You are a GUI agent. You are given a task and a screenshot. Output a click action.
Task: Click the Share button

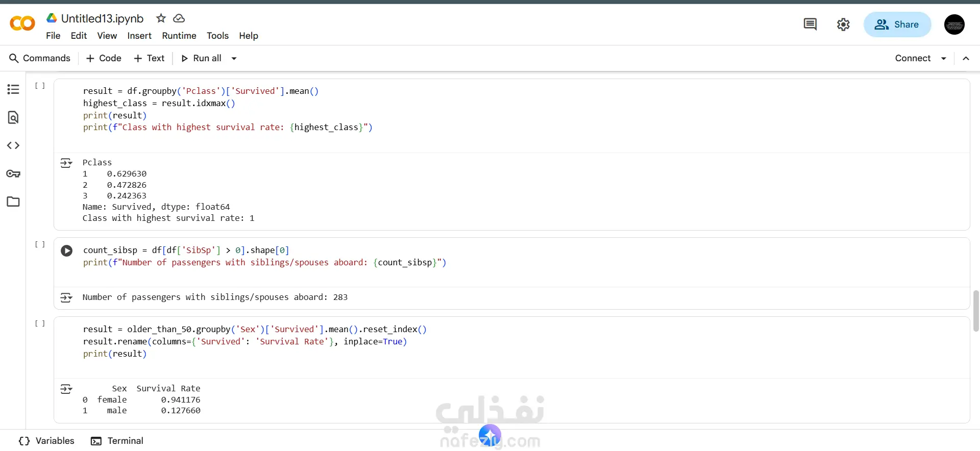[x=897, y=24]
